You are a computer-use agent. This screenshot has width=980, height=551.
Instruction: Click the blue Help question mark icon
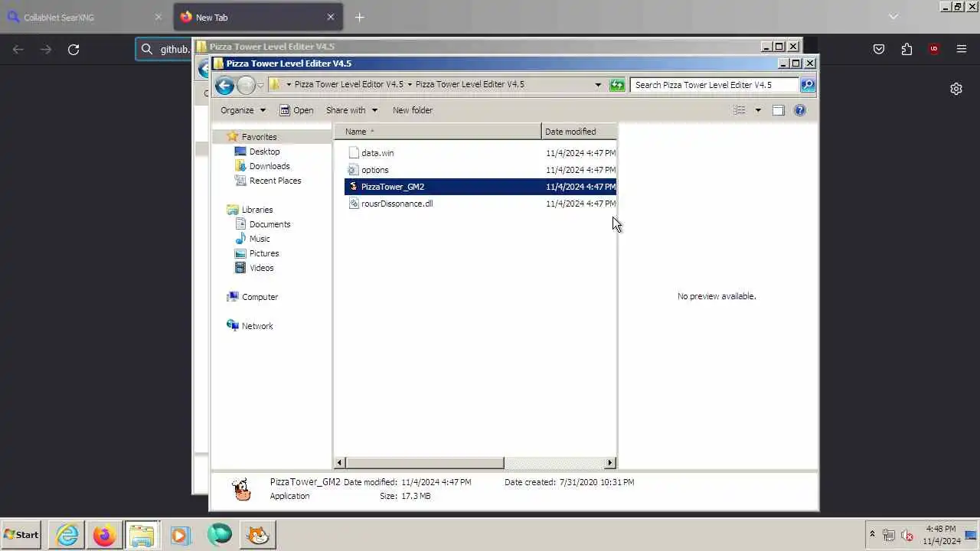800,110
